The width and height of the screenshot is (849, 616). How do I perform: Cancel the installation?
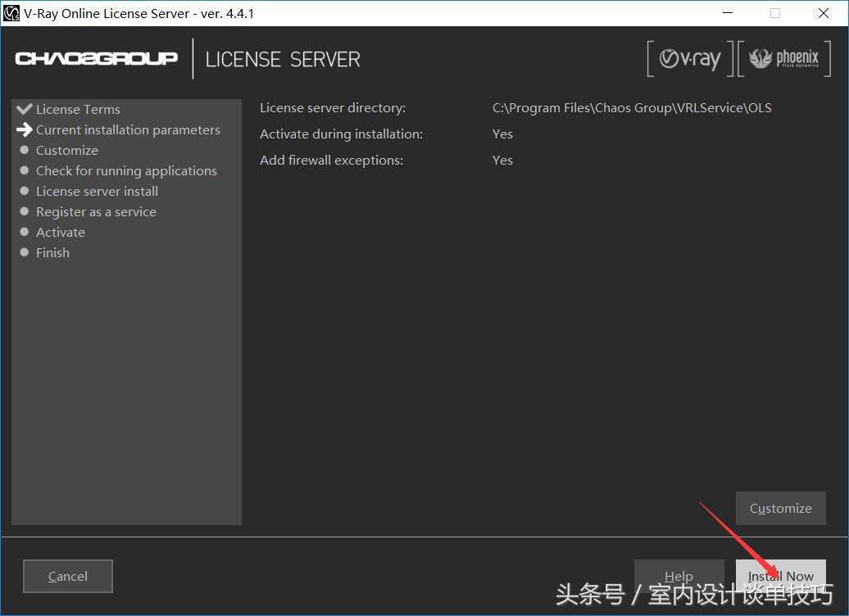(x=68, y=576)
